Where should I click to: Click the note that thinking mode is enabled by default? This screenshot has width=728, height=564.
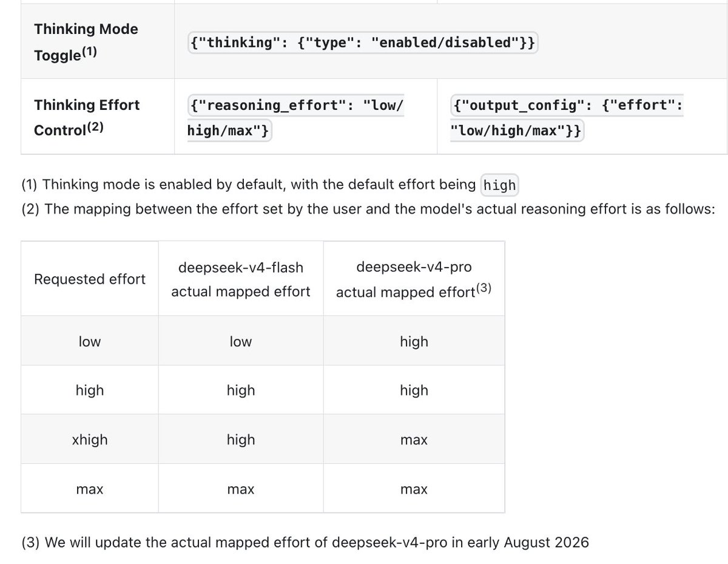click(269, 185)
